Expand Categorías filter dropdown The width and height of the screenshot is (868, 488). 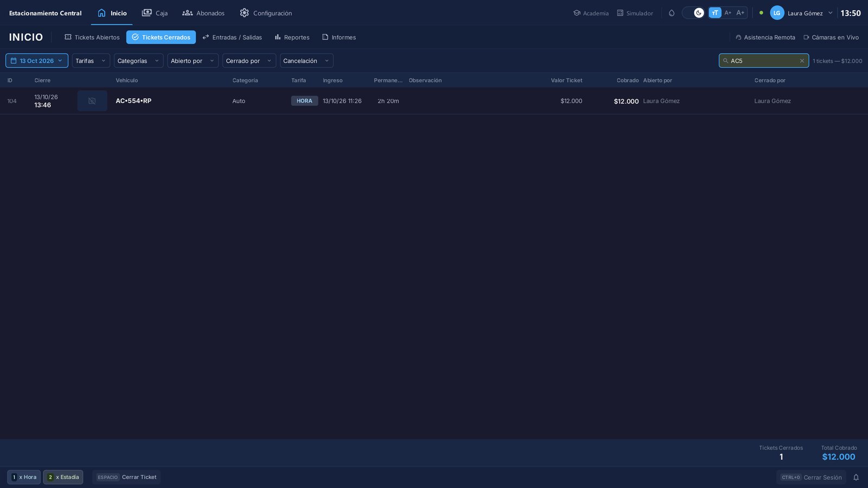pos(138,61)
